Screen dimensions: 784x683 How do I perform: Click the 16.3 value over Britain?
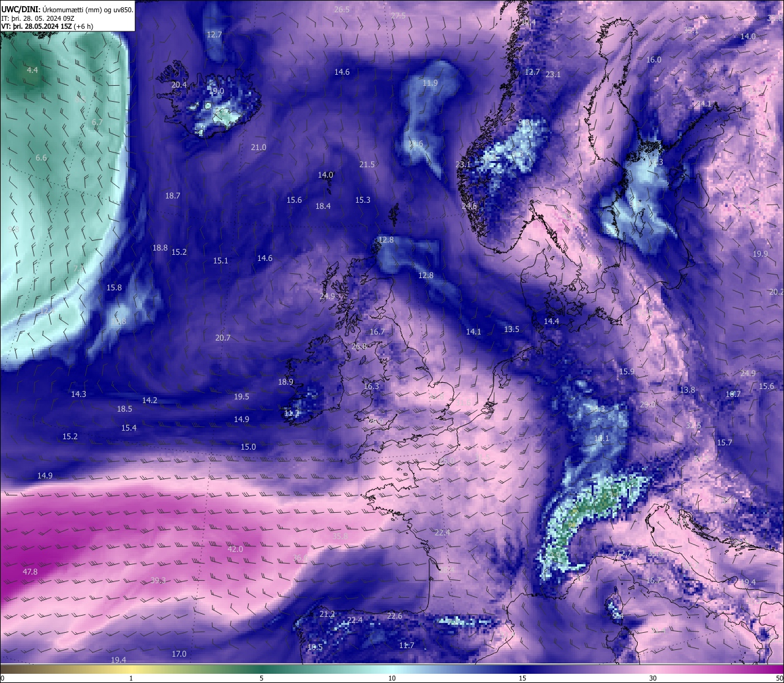pyautogui.click(x=371, y=387)
